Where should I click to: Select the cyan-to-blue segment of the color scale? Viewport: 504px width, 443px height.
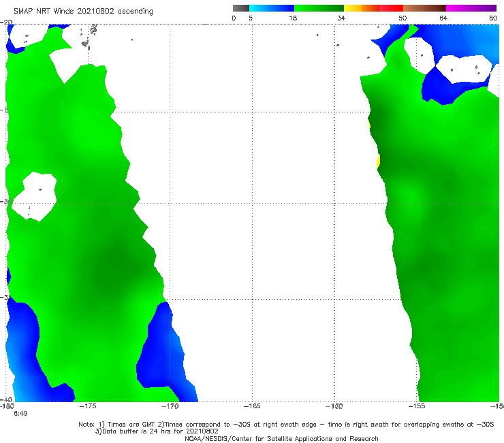[272, 8]
